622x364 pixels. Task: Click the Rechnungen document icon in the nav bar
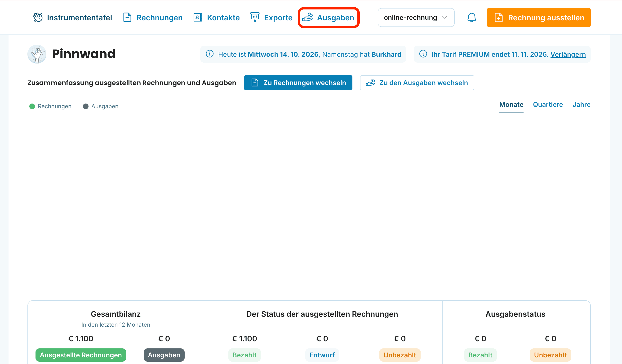[127, 17]
